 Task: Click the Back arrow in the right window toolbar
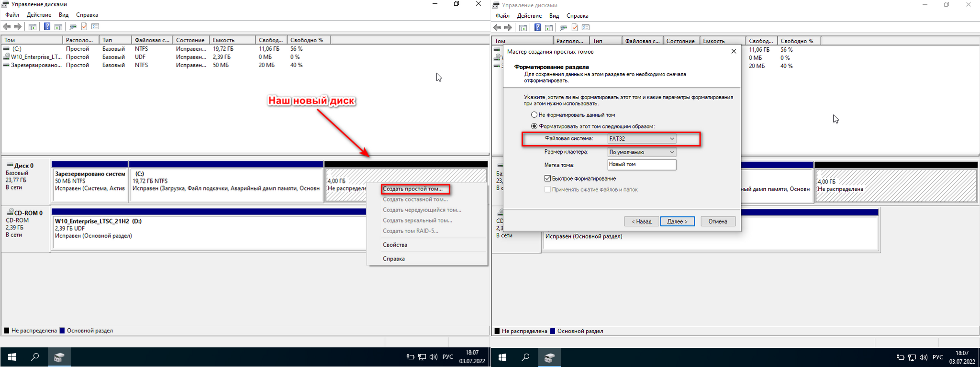pos(497,28)
